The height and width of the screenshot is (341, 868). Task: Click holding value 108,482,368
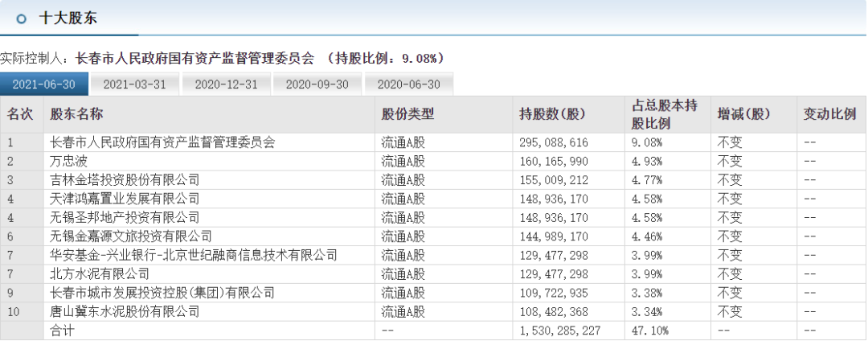(x=554, y=312)
